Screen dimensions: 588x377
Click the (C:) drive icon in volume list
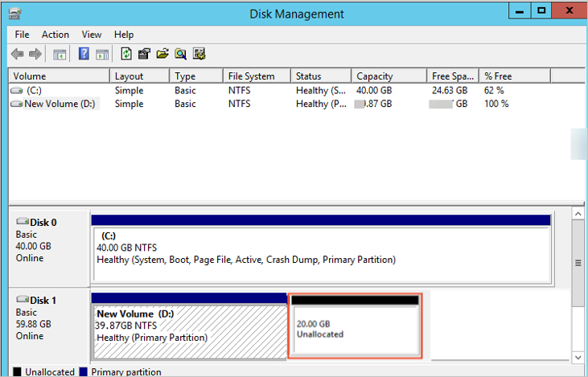pyautogui.click(x=17, y=90)
